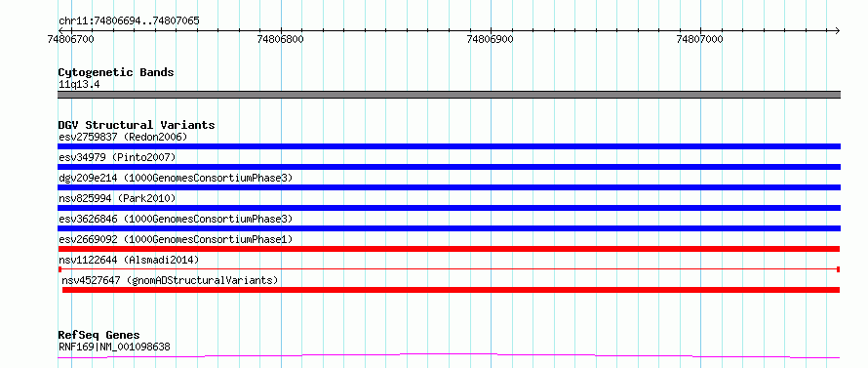Click the magenta RNF169 gene line
This screenshot has height=368, width=868.
pyautogui.click(x=449, y=355)
